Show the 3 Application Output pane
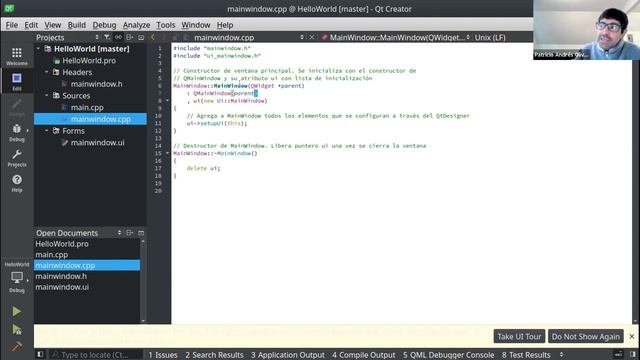The image size is (640, 360). pos(288,355)
